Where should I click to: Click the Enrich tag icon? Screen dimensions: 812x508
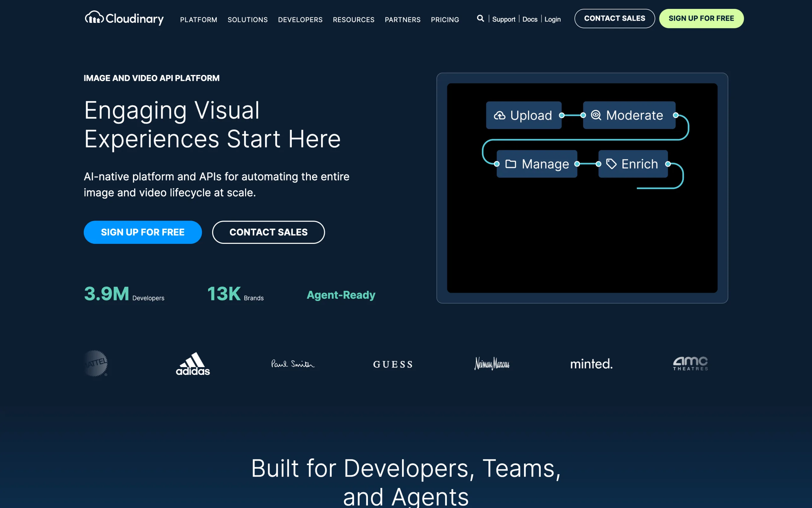611,164
